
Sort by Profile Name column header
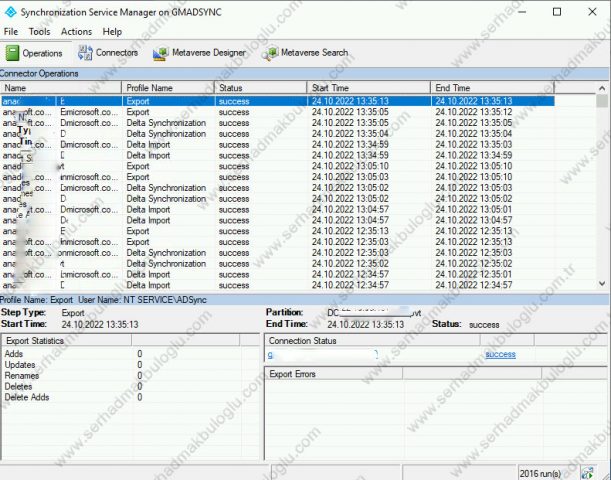(168, 88)
